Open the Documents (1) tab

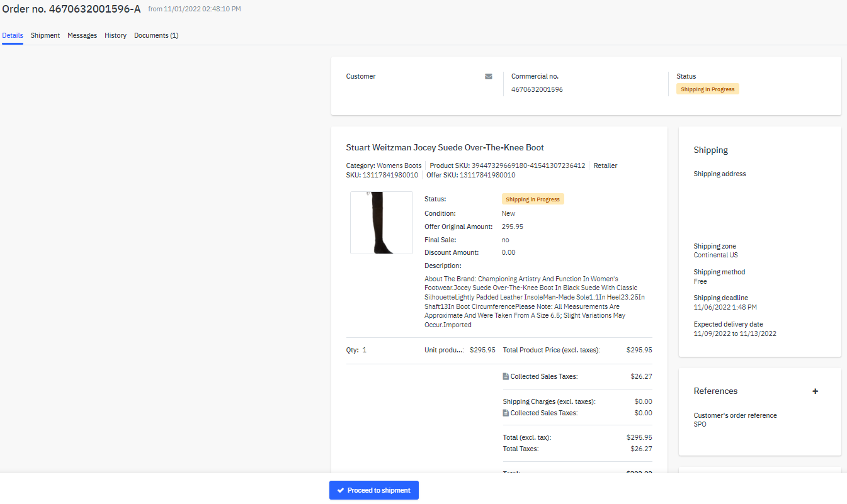pos(156,35)
